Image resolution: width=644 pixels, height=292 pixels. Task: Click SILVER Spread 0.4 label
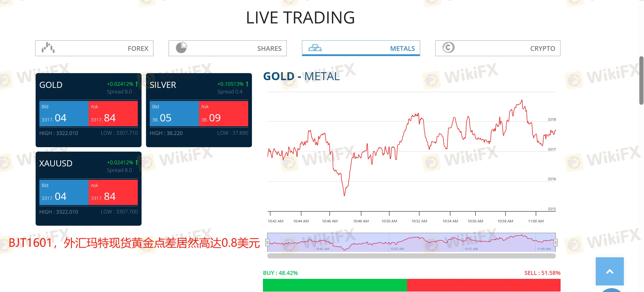(230, 92)
